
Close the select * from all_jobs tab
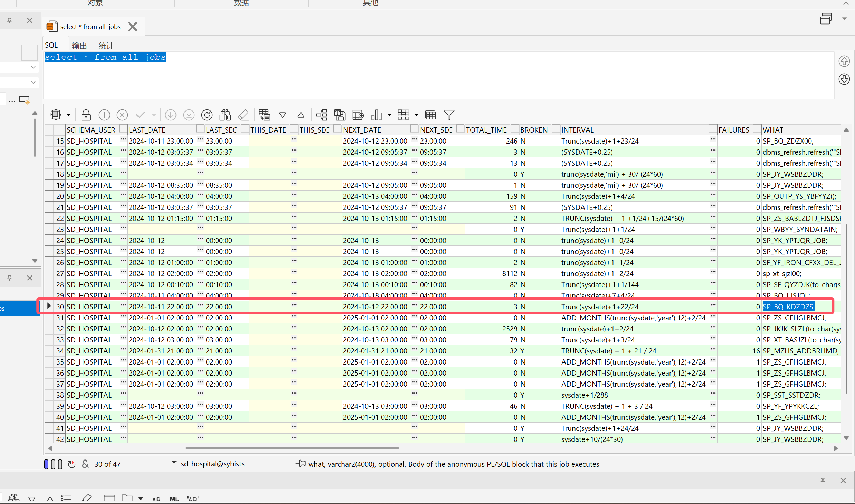coord(133,27)
